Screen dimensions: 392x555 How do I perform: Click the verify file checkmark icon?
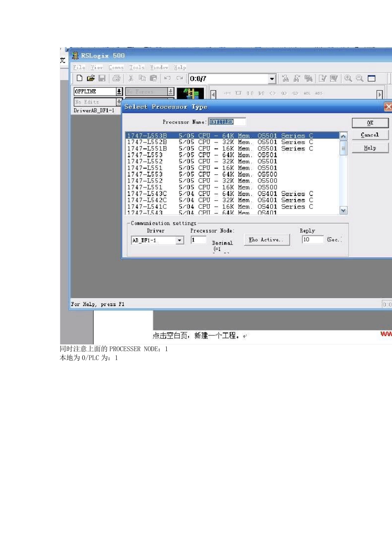coord(323,78)
